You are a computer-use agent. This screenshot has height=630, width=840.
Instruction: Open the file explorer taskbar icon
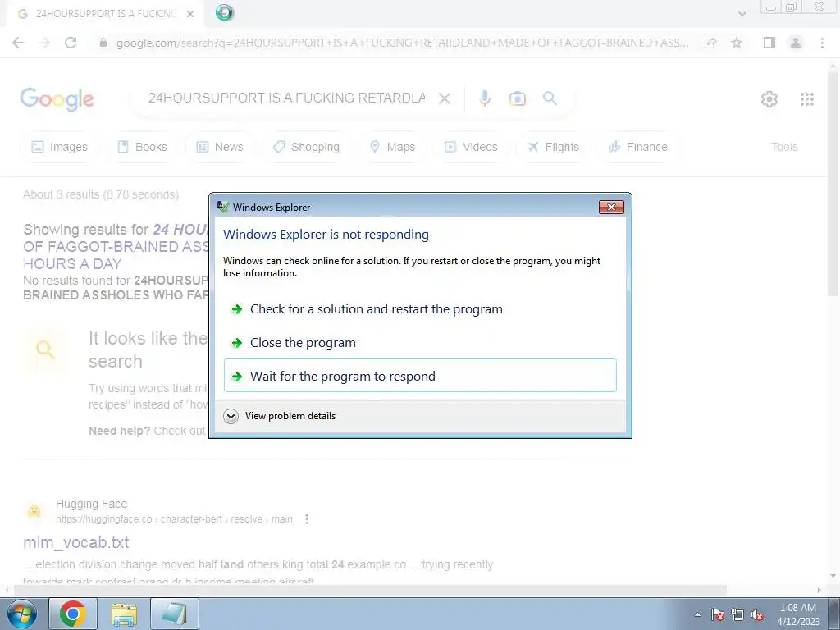124,614
